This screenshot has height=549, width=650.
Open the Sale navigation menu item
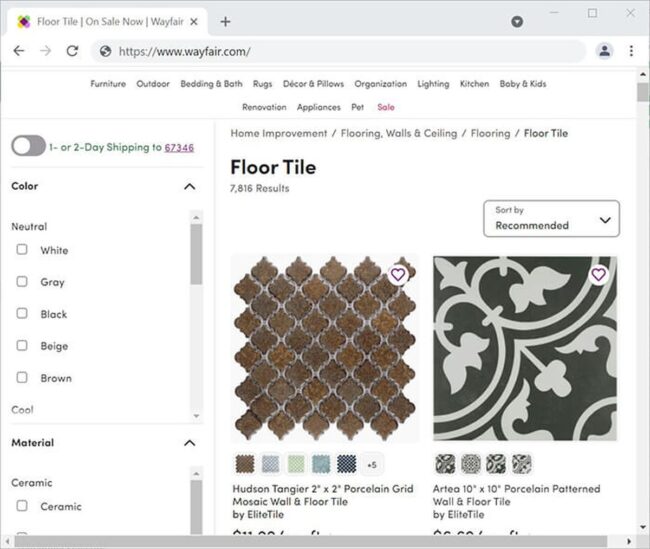[x=386, y=107]
